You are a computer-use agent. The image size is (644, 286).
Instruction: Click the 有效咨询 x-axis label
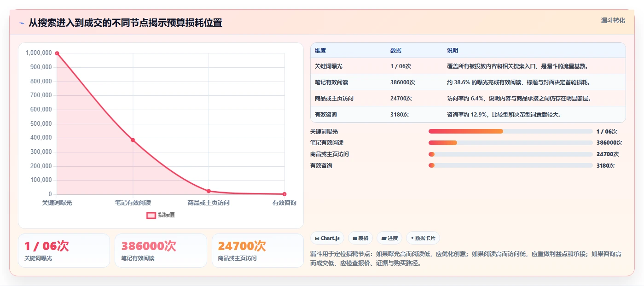tap(284, 203)
